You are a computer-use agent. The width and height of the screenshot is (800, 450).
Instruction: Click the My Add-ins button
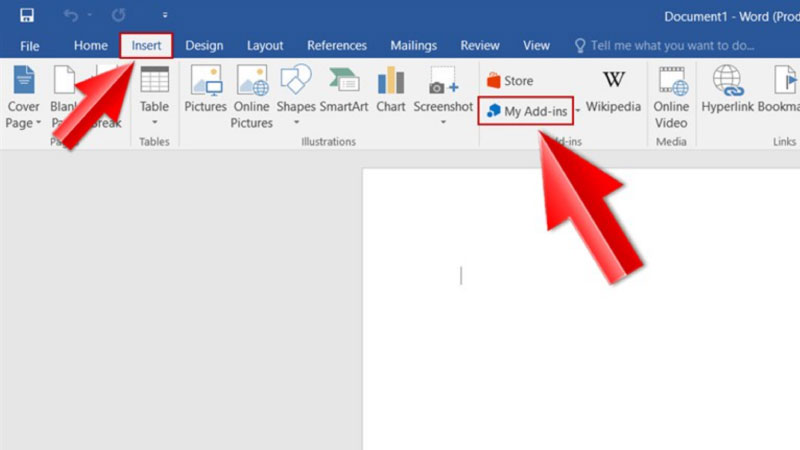[526, 111]
